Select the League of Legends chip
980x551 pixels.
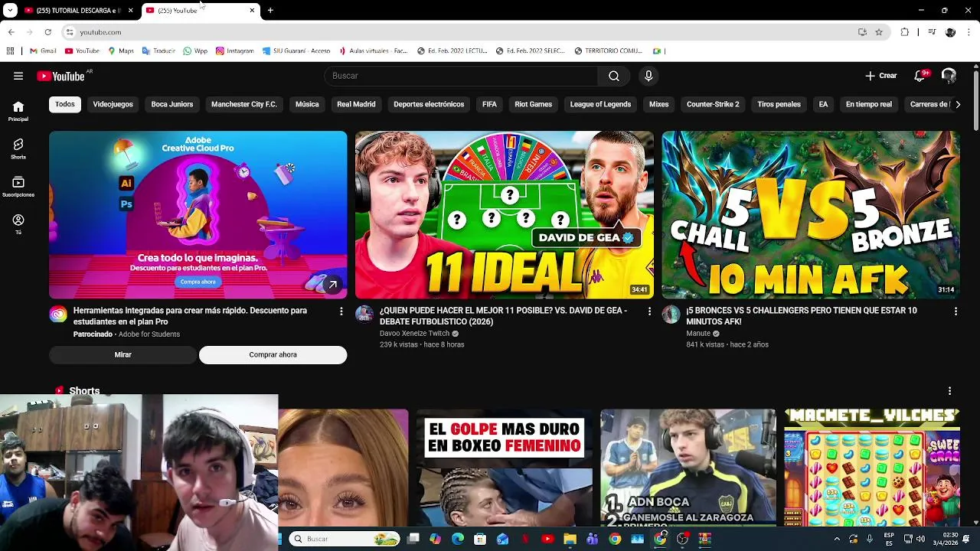(x=600, y=104)
